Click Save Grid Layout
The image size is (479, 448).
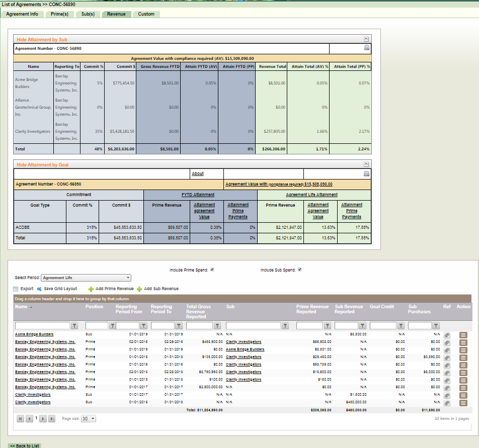pos(60,289)
